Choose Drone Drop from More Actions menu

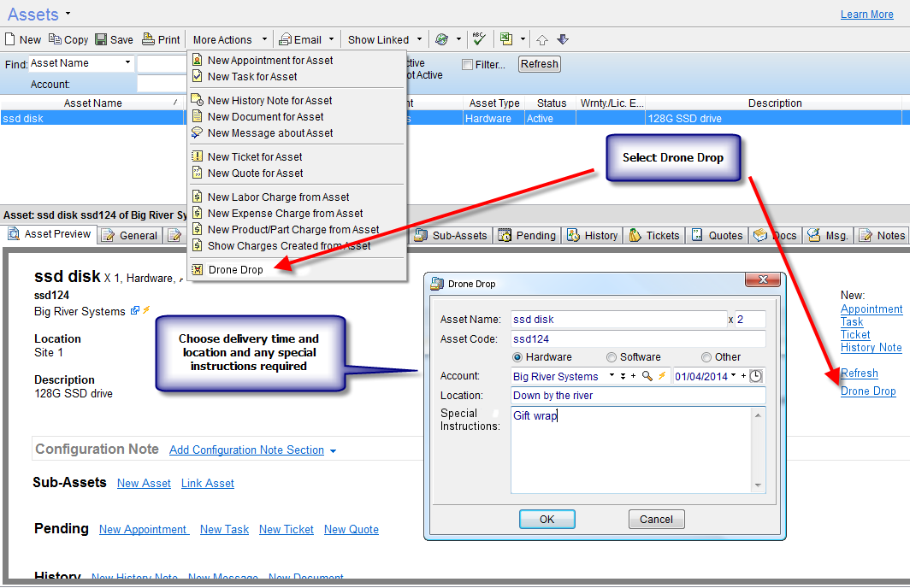click(235, 270)
